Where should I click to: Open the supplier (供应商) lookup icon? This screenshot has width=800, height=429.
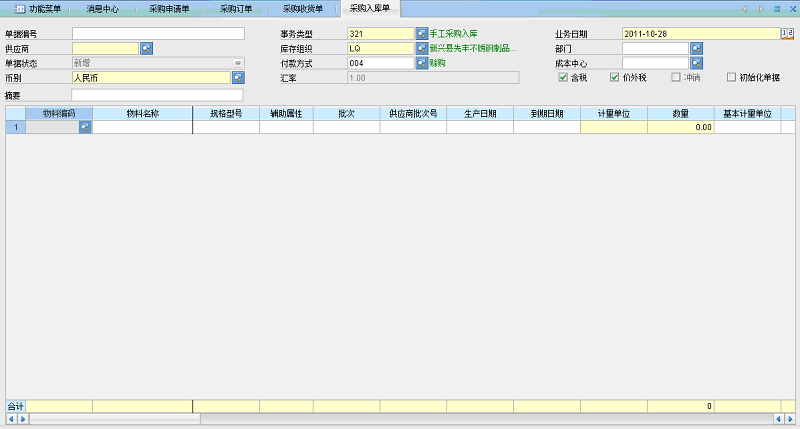click(146, 48)
